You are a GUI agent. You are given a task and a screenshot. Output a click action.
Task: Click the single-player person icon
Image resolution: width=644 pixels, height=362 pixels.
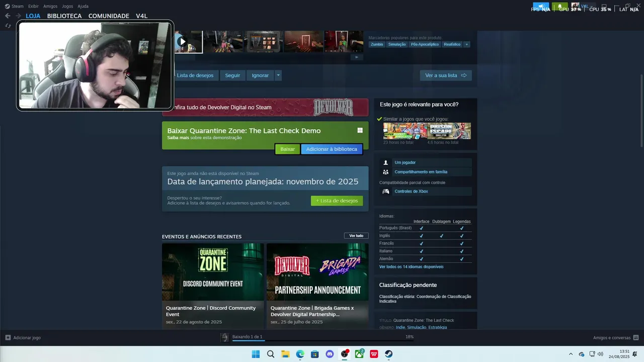point(385,162)
